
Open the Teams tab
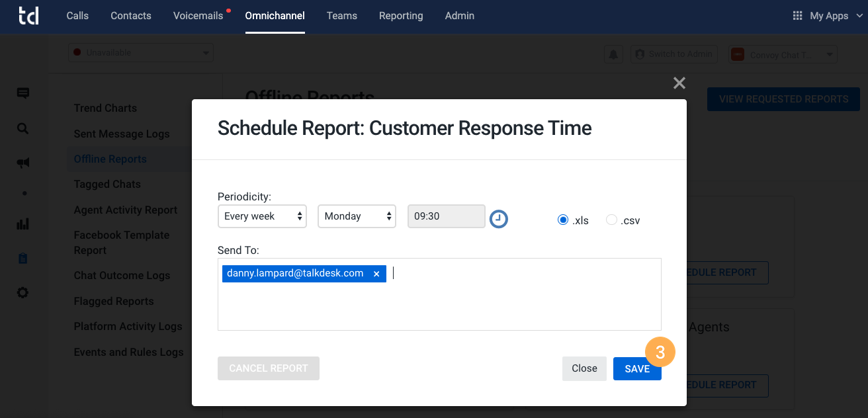(x=342, y=16)
